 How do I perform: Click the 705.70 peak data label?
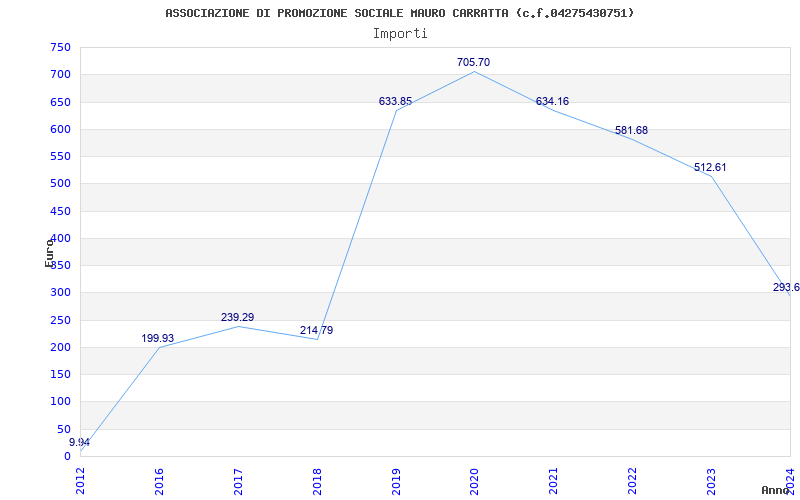pos(473,62)
